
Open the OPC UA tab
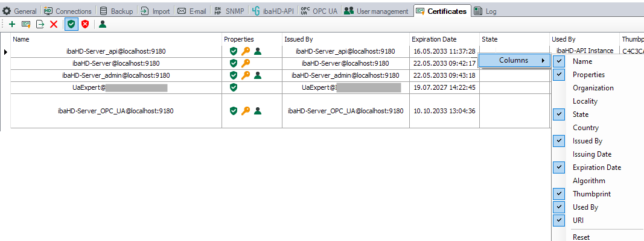tap(319, 11)
